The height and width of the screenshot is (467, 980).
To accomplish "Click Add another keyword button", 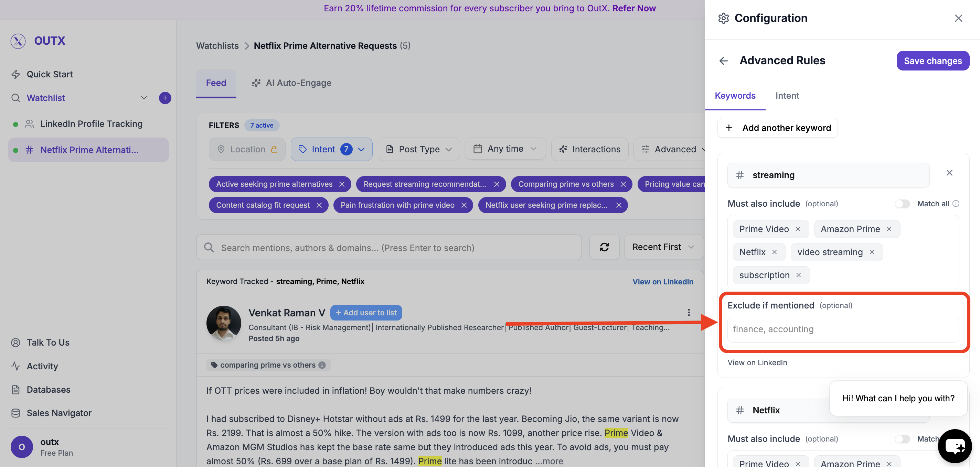I will (x=777, y=128).
